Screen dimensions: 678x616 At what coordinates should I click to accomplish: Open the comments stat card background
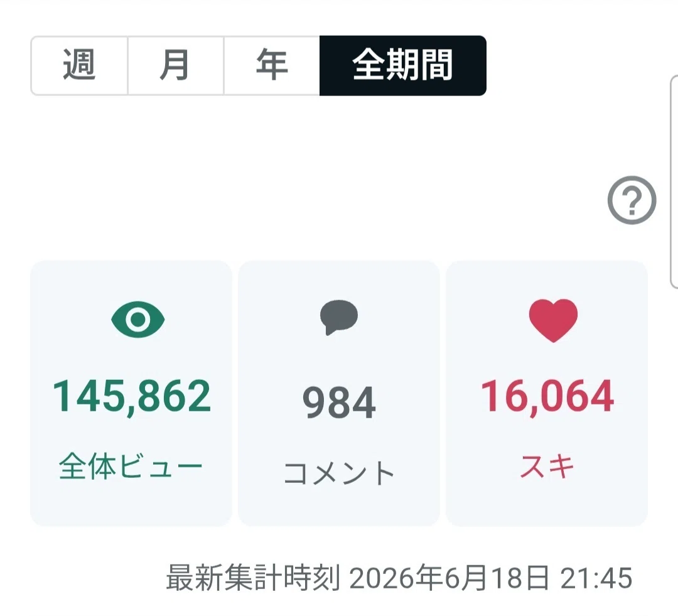pyautogui.click(x=339, y=393)
